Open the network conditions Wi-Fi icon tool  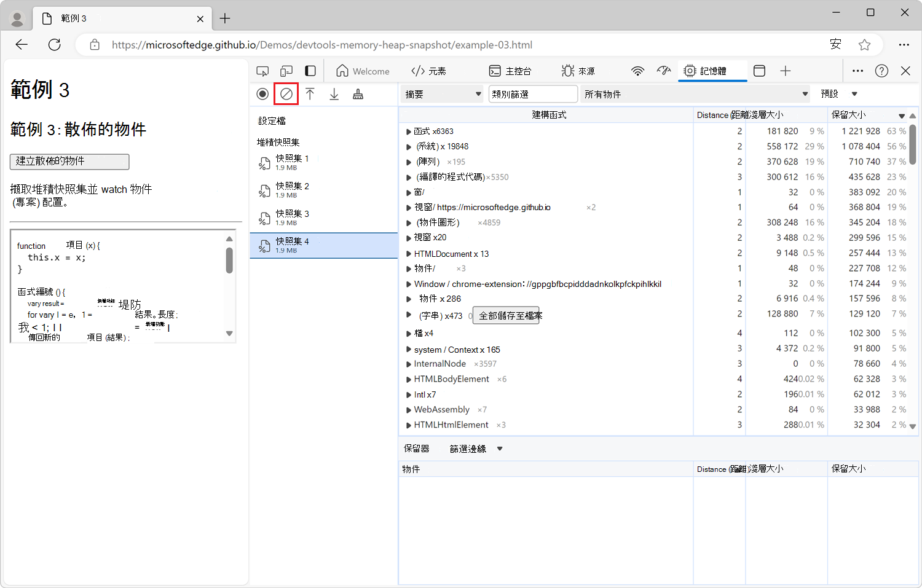tap(638, 71)
